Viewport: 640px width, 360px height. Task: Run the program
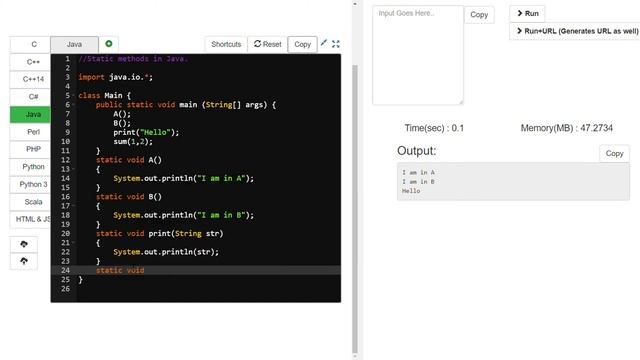point(527,13)
